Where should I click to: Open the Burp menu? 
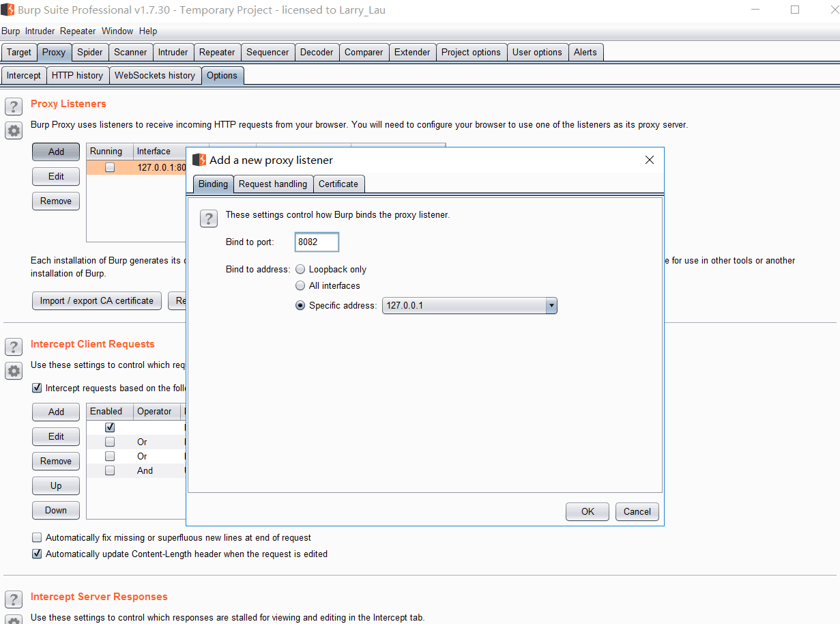[11, 31]
